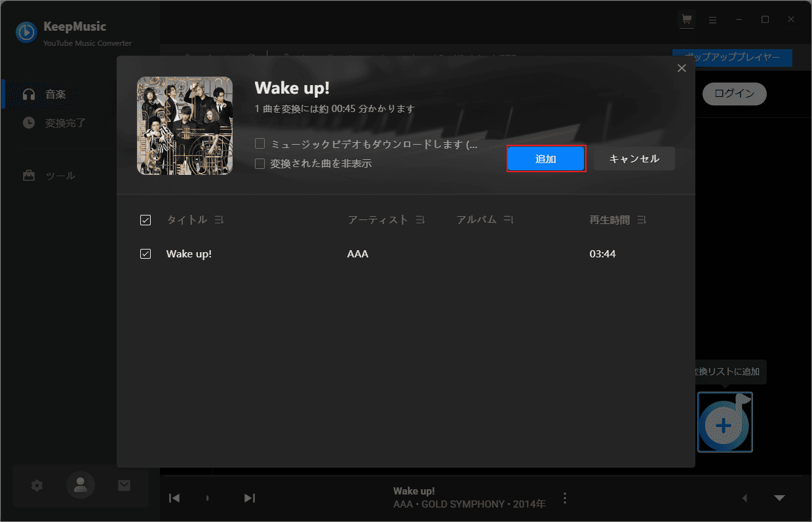This screenshot has height=522, width=812.
Task: Click the play/pause control in player bar
Action: [208, 498]
